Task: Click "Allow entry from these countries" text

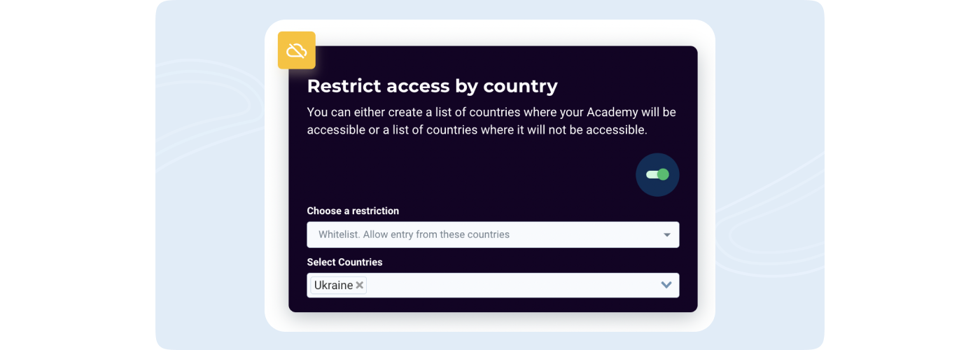Action: (436, 234)
